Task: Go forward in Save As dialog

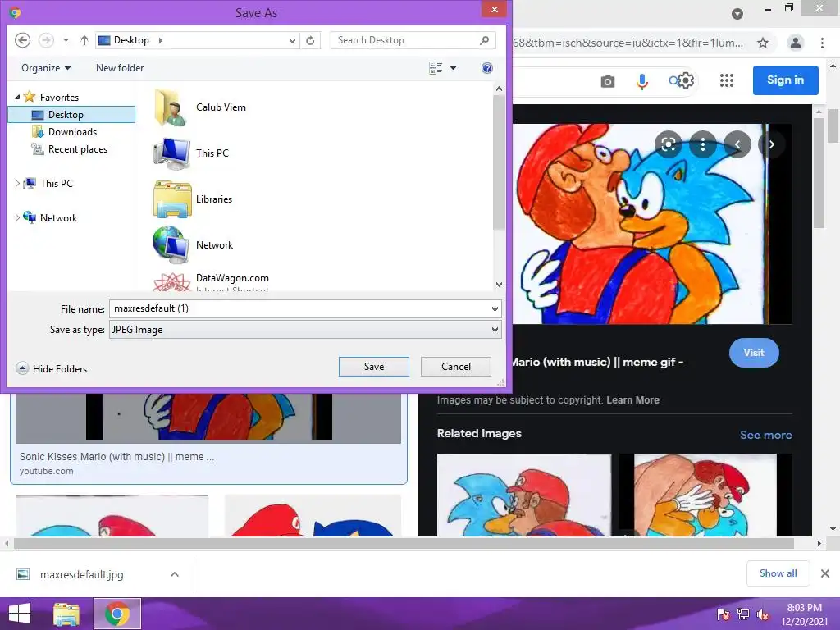Action: pyautogui.click(x=46, y=40)
